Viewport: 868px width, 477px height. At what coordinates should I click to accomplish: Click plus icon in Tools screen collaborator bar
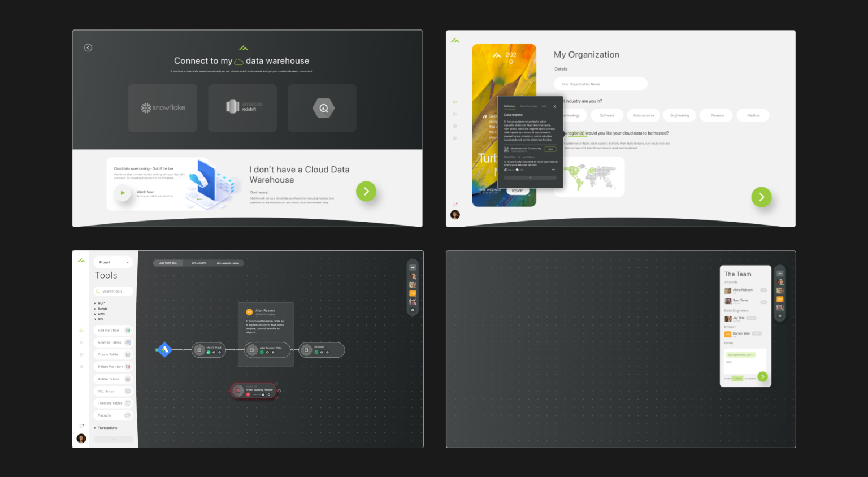(413, 268)
